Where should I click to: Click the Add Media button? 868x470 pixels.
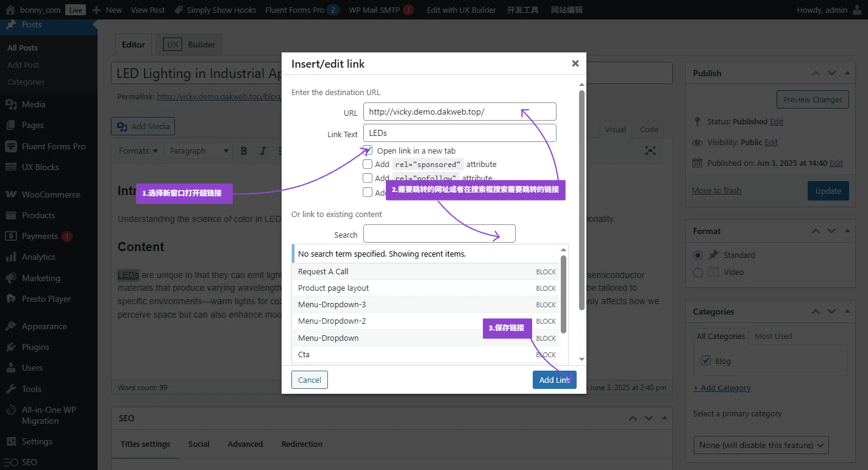[x=143, y=126]
